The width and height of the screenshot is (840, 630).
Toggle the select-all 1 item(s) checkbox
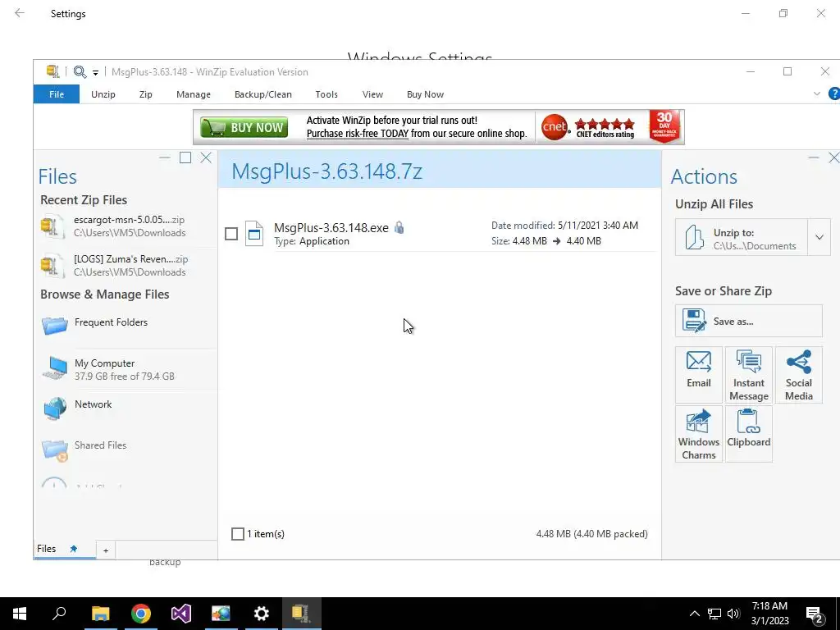point(237,533)
